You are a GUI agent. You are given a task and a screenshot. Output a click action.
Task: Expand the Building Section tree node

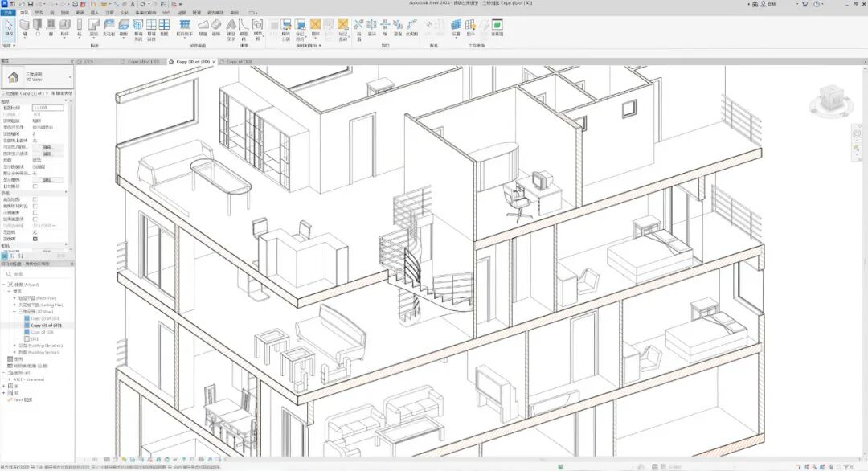pos(15,352)
